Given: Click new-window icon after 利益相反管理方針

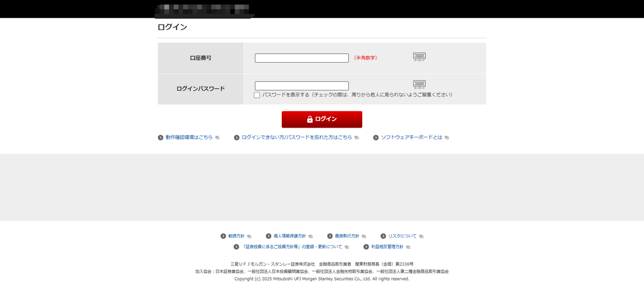Looking at the screenshot, I should point(408,247).
